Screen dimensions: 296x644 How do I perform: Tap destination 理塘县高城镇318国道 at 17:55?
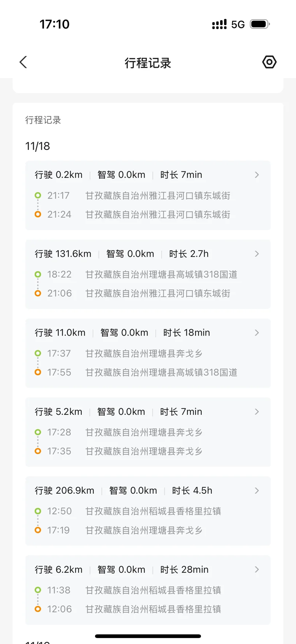point(161,372)
